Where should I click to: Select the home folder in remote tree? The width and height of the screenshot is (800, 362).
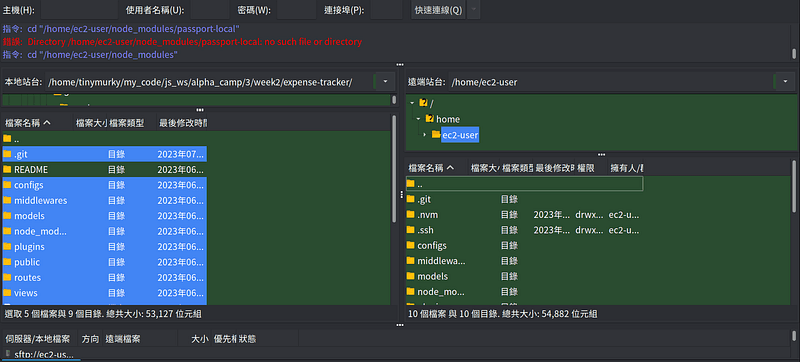tap(447, 119)
